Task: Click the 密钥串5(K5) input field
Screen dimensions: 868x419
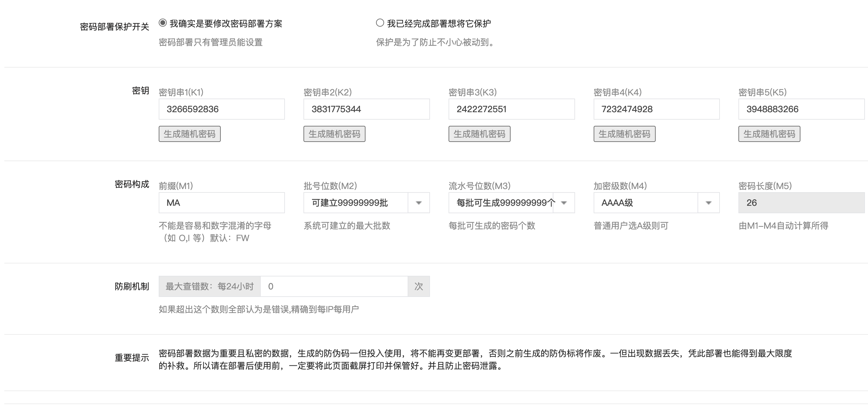Action: pos(801,109)
